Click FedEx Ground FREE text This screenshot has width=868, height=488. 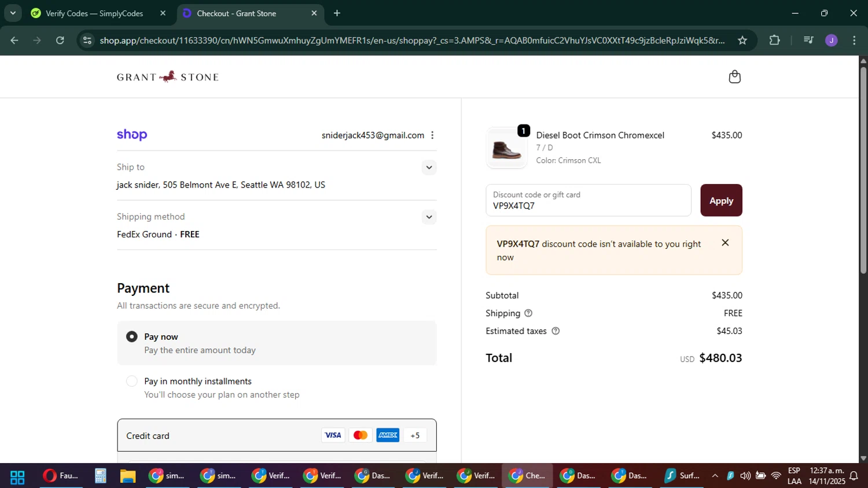[x=158, y=234]
